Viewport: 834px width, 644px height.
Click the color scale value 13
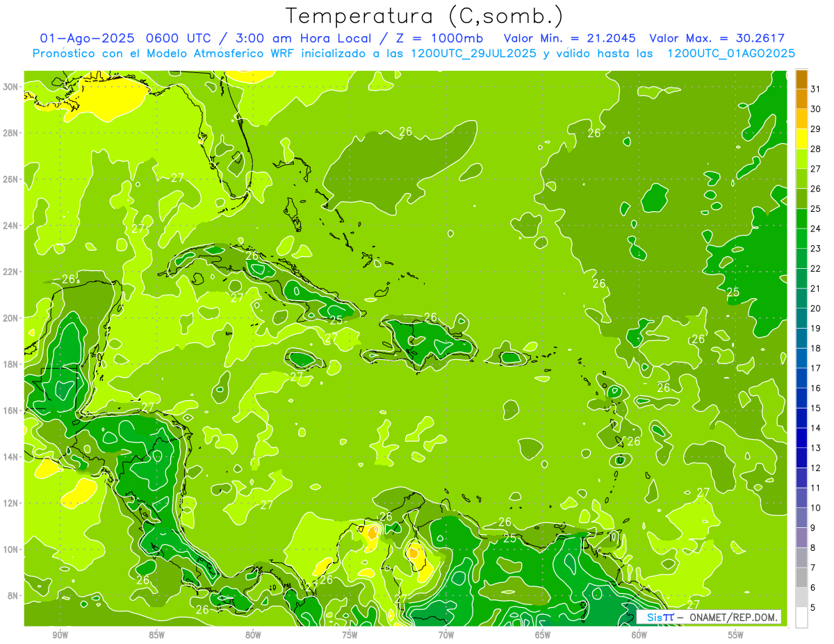click(816, 448)
